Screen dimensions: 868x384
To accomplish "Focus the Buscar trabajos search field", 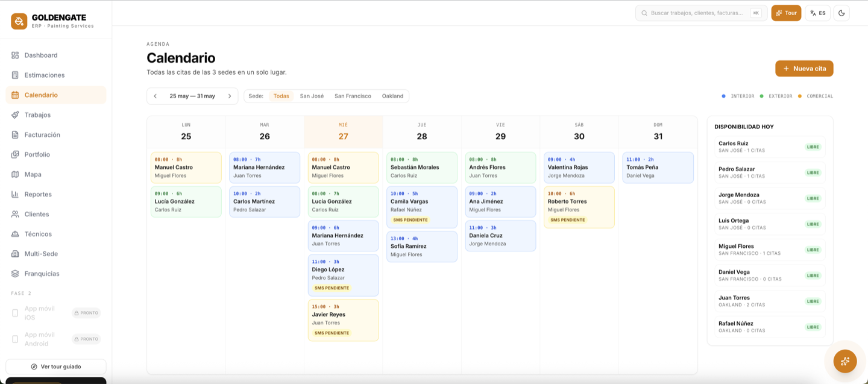I will point(701,13).
